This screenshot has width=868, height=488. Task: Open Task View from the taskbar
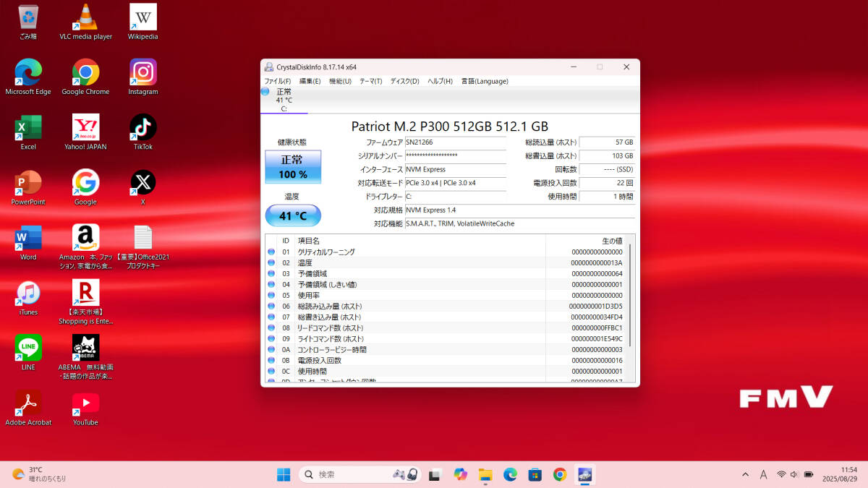pos(435,474)
